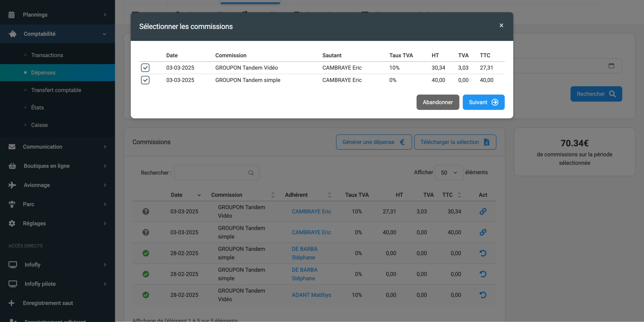Click the Plannings calendar icon in sidebar
The height and width of the screenshot is (322, 644).
pyautogui.click(x=12, y=15)
